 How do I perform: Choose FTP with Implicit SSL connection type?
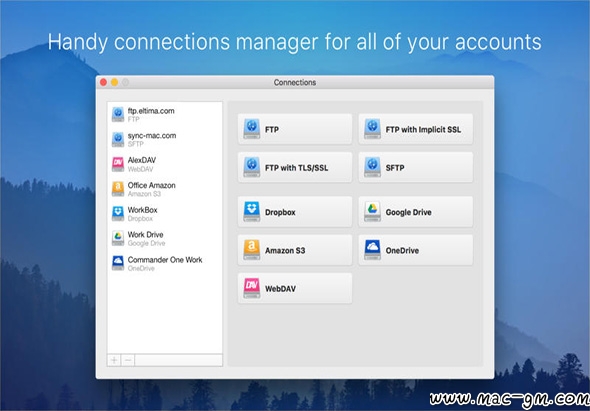[x=416, y=129]
